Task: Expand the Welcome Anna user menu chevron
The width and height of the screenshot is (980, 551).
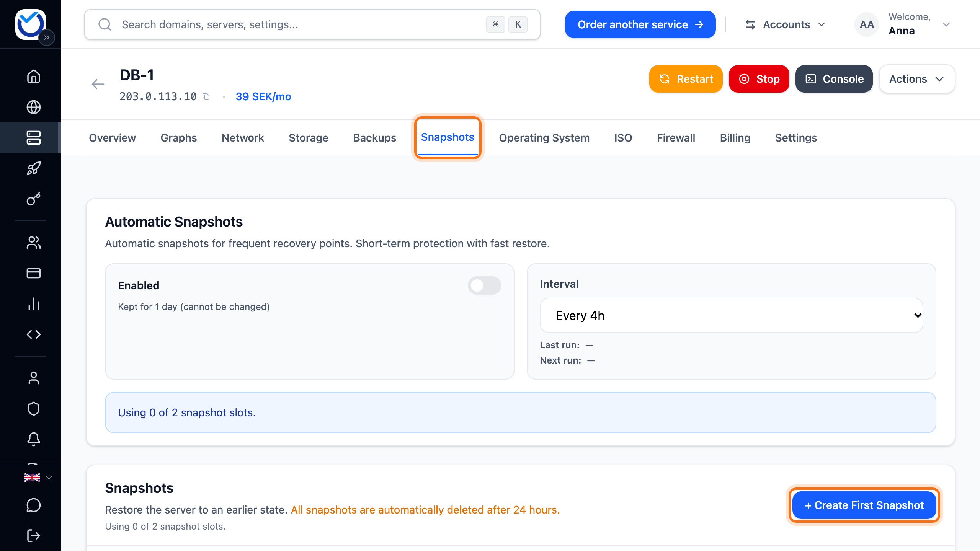Action: [946, 24]
